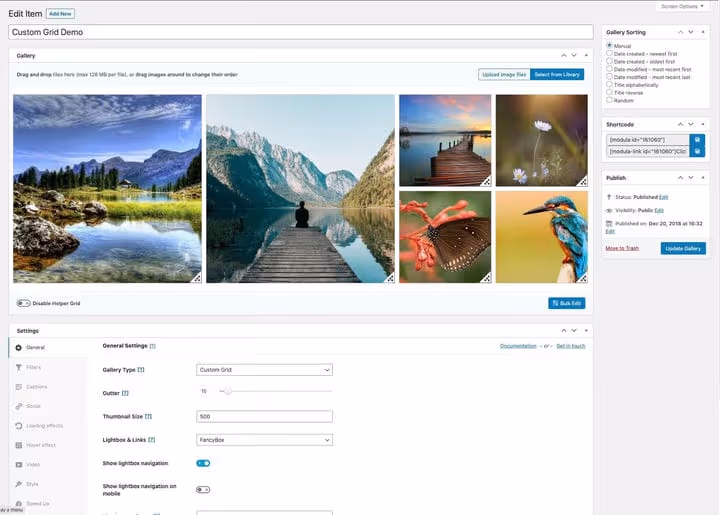Click the General tab gear icon
The width and height of the screenshot is (720, 515).
pos(19,347)
